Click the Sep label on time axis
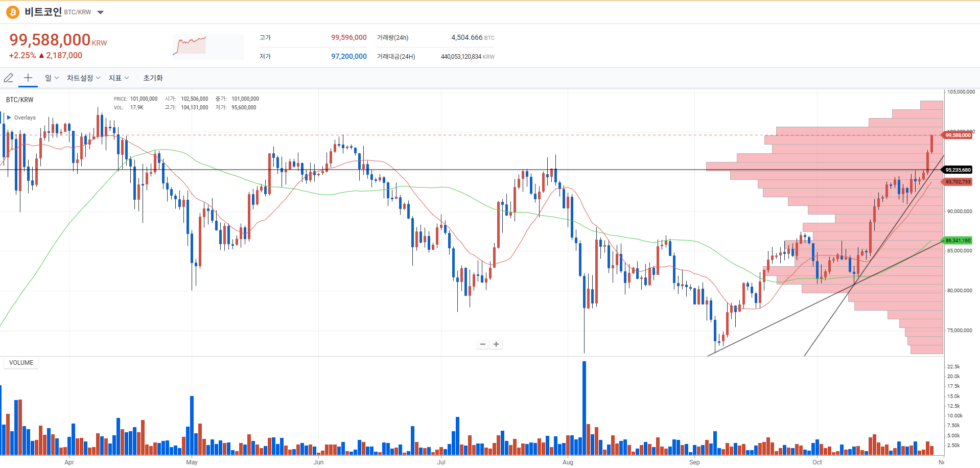Image resolution: width=980 pixels, height=468 pixels. [694, 462]
